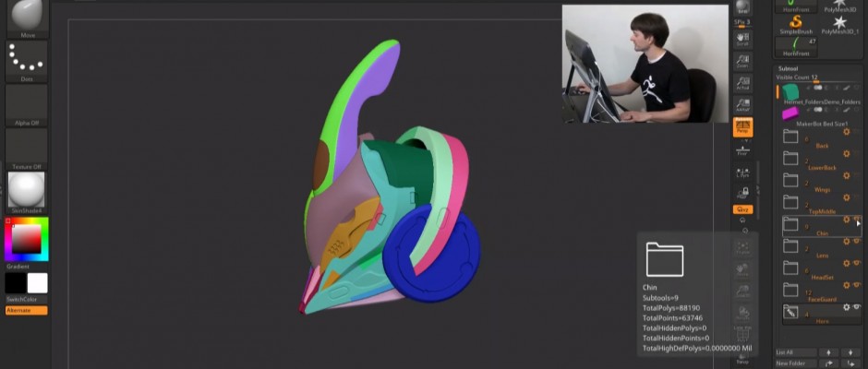Expand the Back subtool folder

click(790, 137)
